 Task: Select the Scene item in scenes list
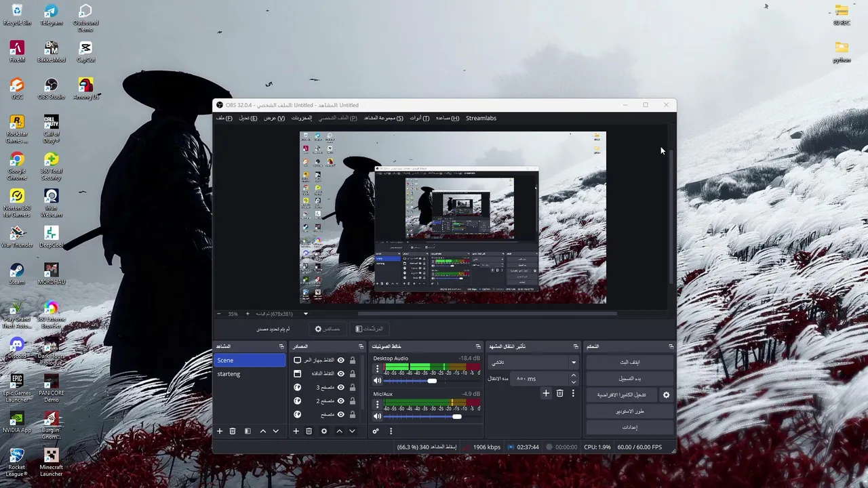click(250, 361)
